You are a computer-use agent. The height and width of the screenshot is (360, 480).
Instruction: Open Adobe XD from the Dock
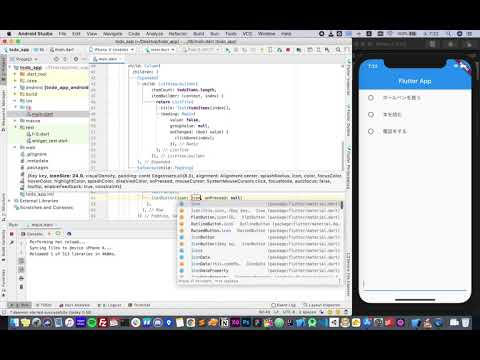235,322
